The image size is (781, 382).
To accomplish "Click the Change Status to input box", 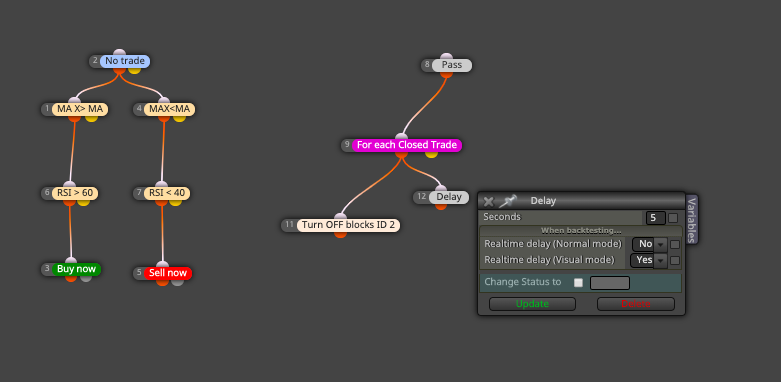I will [x=610, y=283].
